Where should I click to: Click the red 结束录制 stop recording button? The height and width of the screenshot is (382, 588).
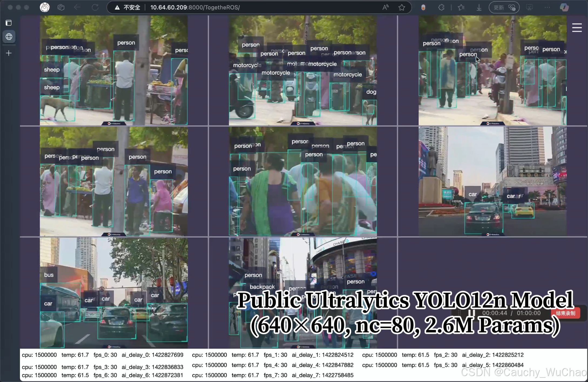[x=565, y=313]
